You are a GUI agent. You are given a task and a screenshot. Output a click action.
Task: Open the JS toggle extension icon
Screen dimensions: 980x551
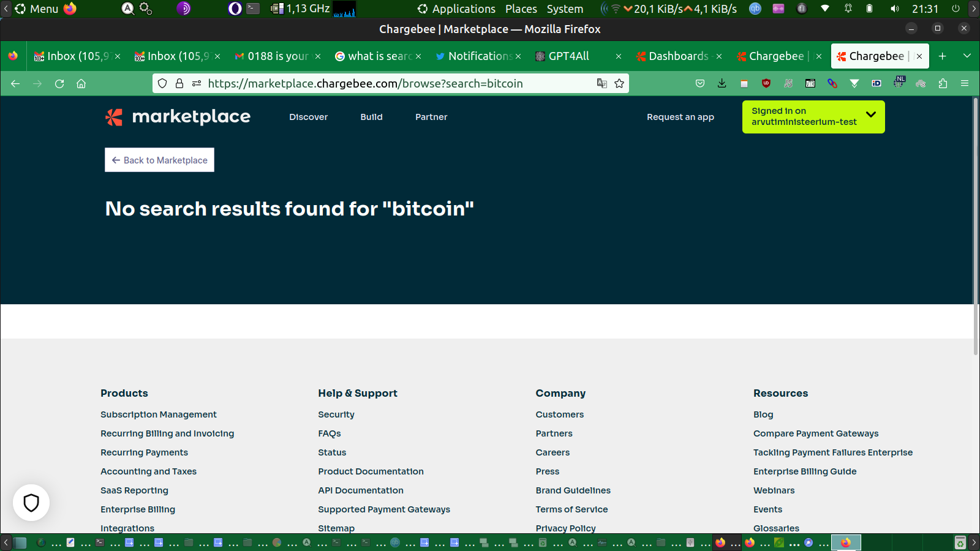pos(788,83)
